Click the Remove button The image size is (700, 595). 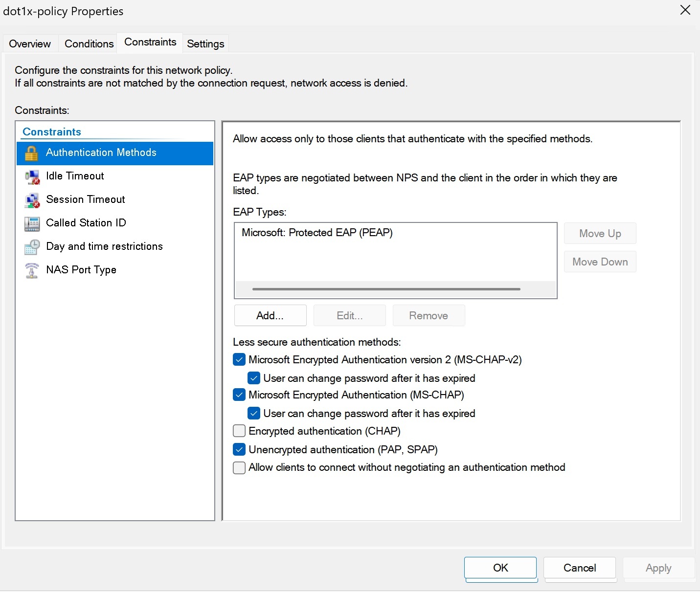tap(429, 315)
